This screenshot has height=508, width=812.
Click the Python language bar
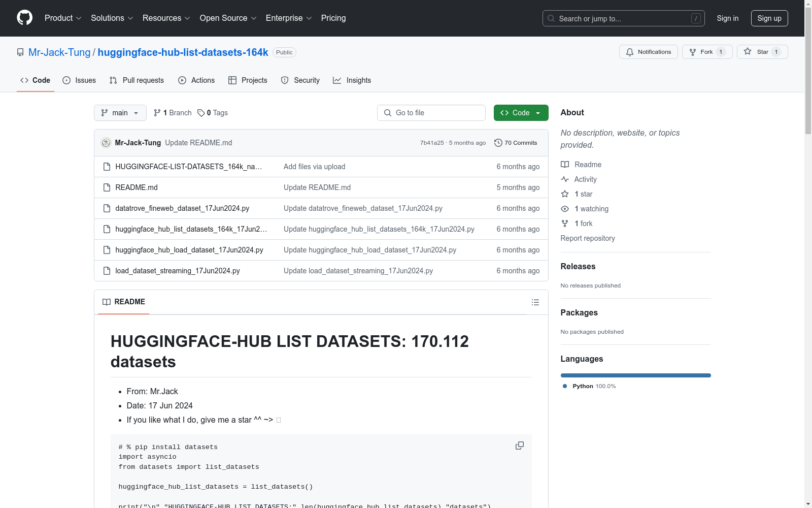(x=636, y=375)
